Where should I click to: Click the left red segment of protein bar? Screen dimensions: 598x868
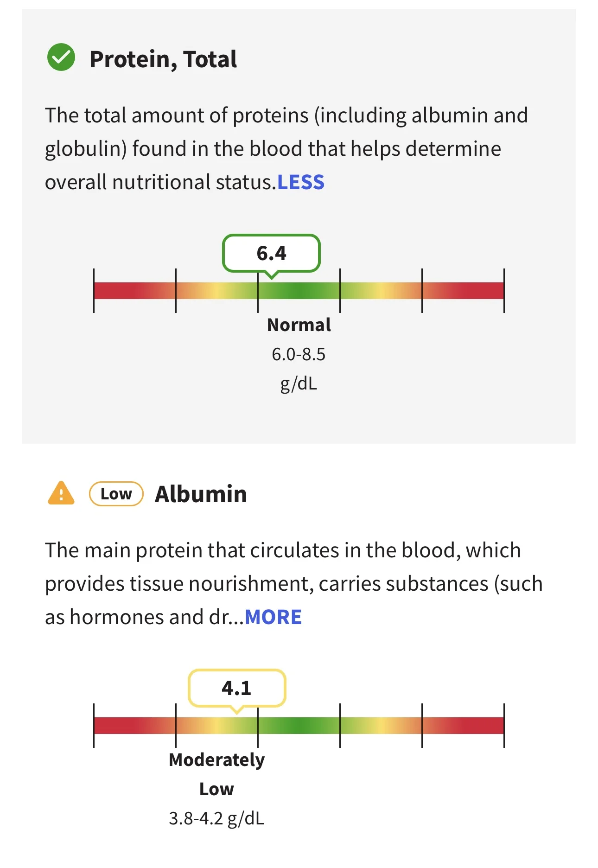coord(135,291)
